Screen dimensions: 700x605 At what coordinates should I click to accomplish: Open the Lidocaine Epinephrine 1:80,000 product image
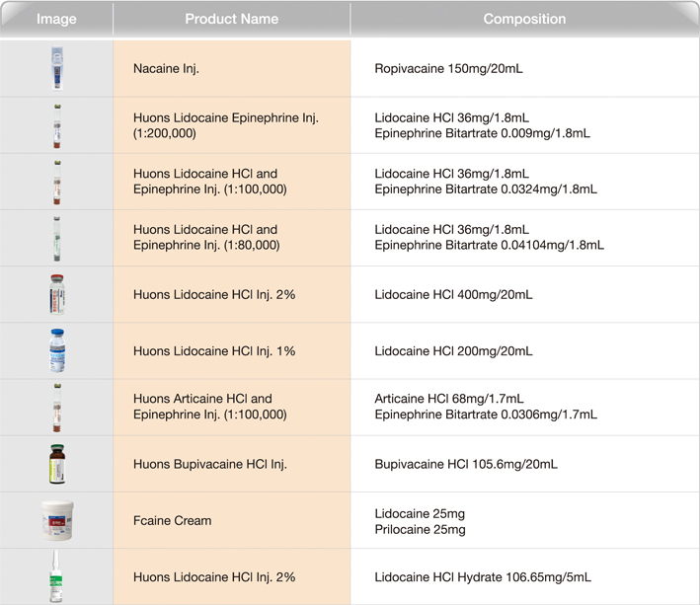tap(57, 238)
